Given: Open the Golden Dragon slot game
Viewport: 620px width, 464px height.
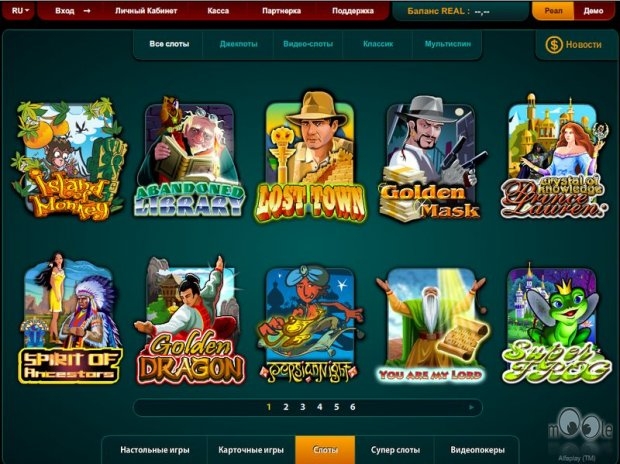Looking at the screenshot, I should 191,320.
